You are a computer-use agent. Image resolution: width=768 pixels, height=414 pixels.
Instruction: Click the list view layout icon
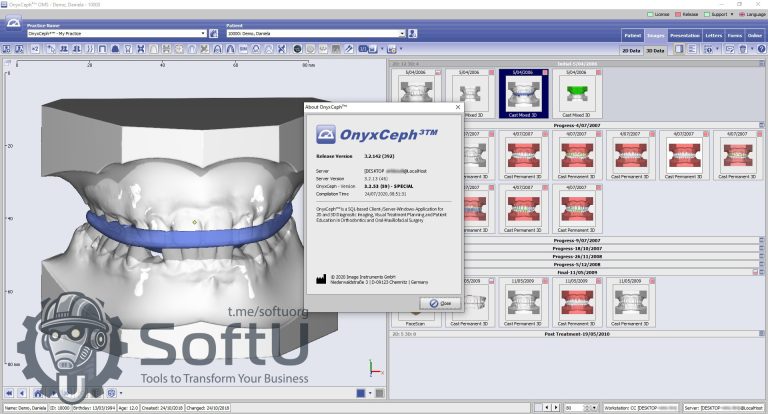pos(692,49)
